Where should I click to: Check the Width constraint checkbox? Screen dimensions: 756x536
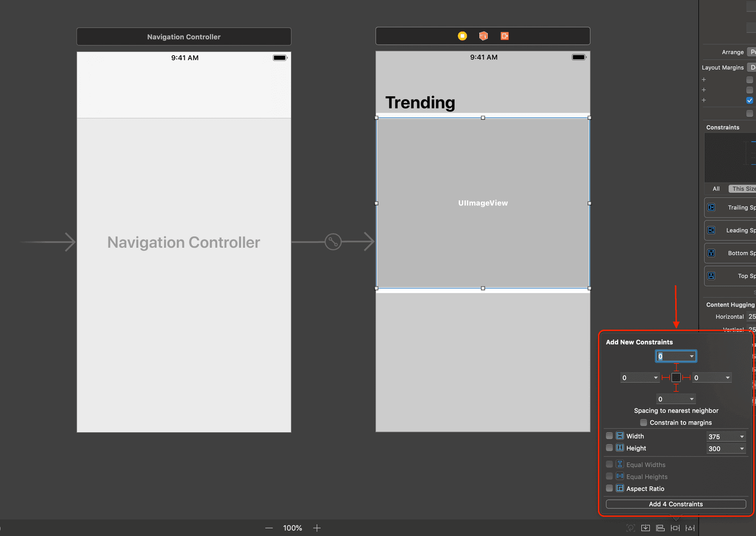[610, 436]
